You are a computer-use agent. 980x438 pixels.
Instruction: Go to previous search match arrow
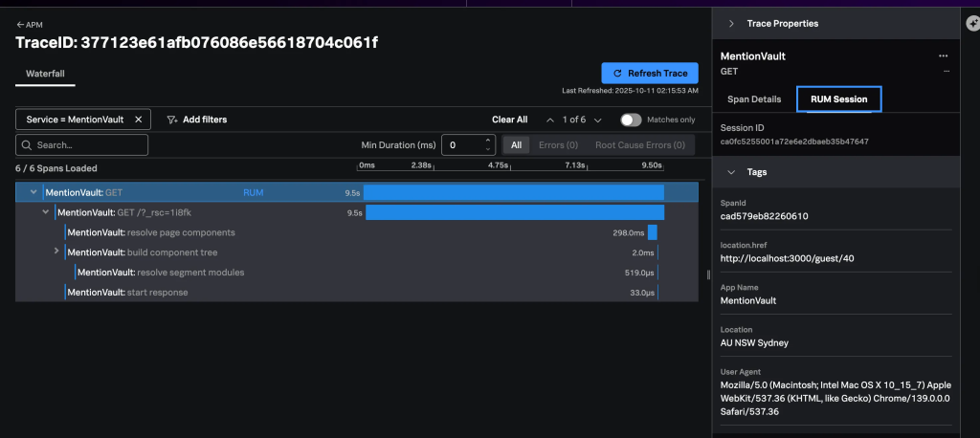pyautogui.click(x=550, y=120)
